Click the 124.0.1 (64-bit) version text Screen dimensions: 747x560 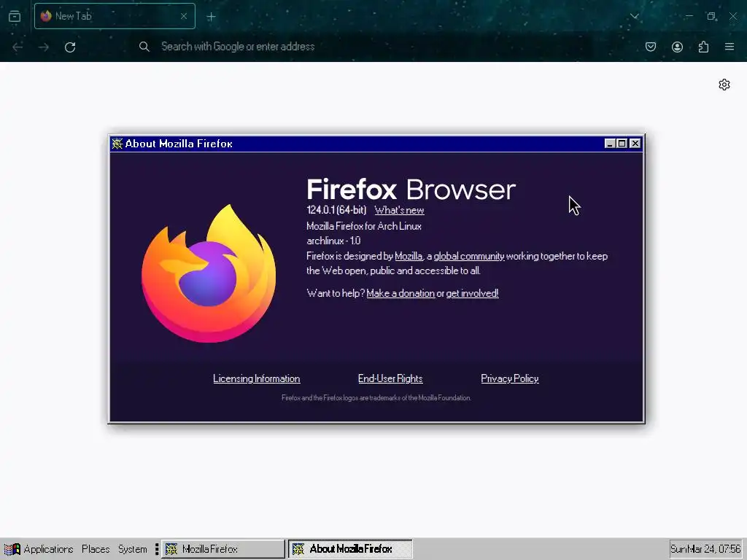(x=336, y=210)
